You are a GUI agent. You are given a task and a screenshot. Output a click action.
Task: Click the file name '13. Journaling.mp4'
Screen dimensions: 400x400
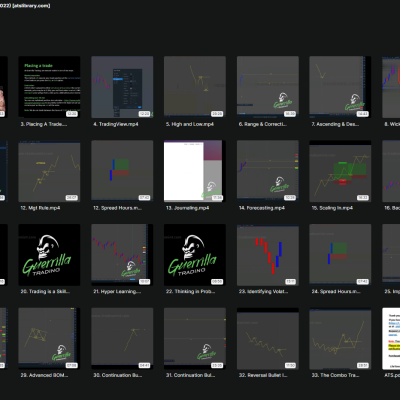188,208
